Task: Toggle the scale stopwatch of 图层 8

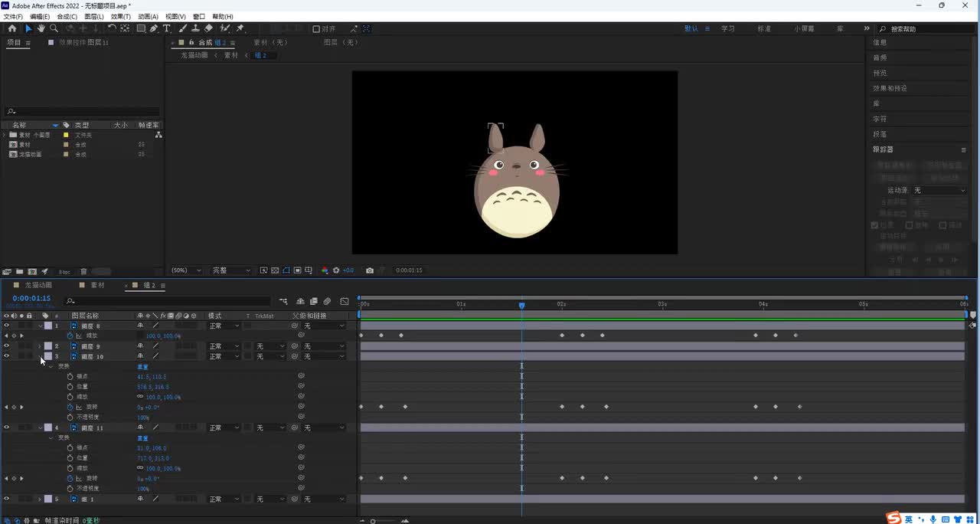Action: (70, 336)
